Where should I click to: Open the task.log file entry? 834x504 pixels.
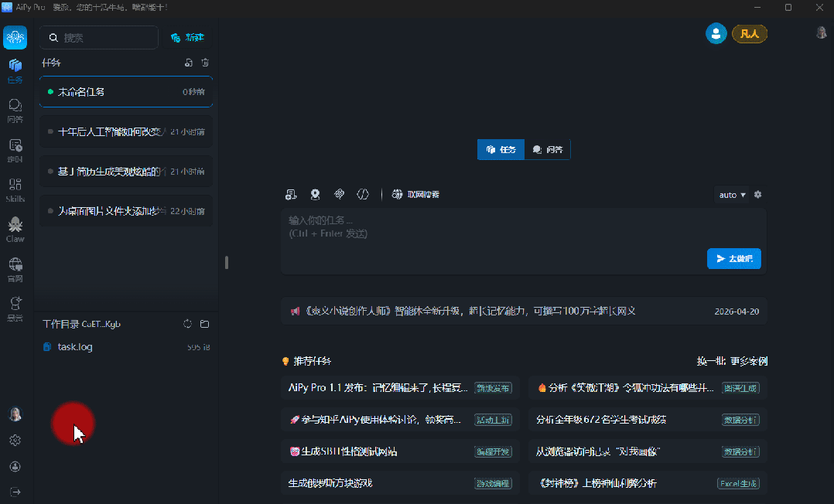tap(126, 346)
